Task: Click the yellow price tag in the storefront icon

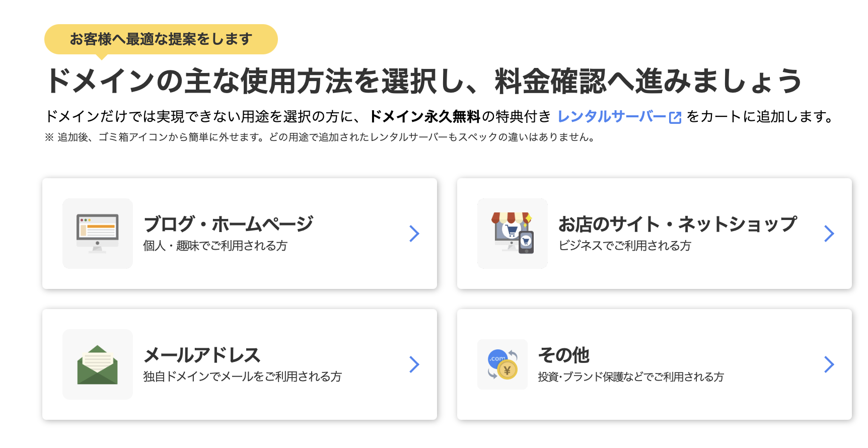Action: point(530,217)
